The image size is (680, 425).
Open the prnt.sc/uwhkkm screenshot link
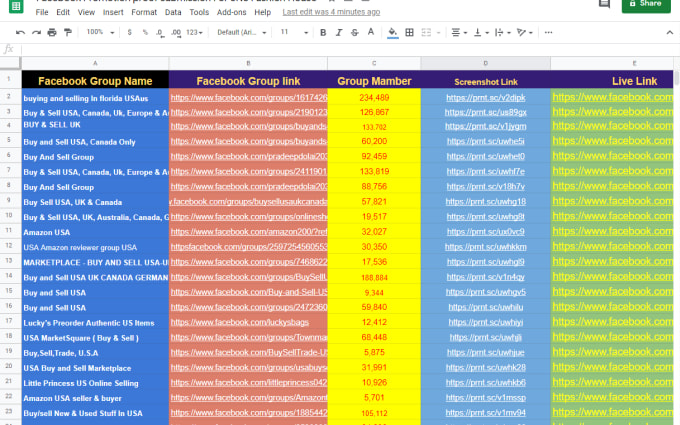486,247
